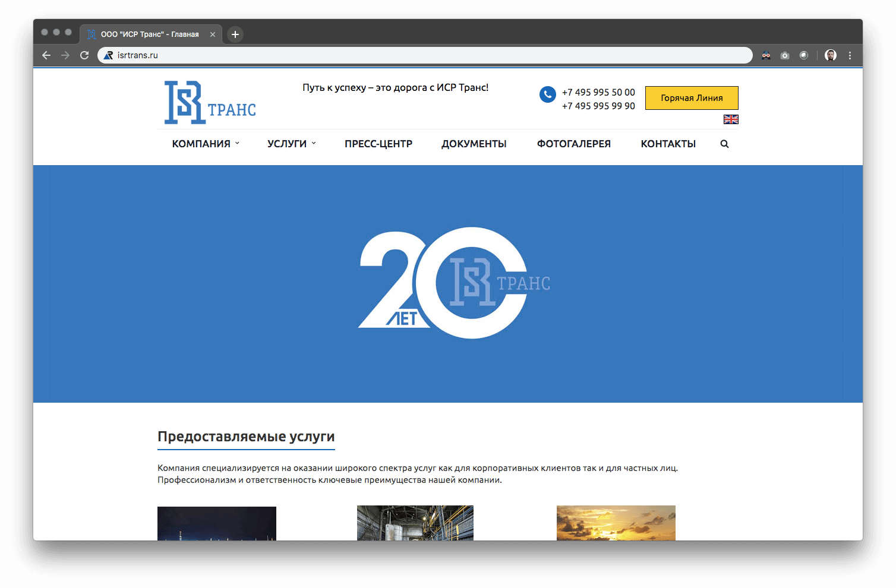Expand the УСЛУГИ dropdown menu
The width and height of the screenshot is (896, 588).
click(291, 144)
